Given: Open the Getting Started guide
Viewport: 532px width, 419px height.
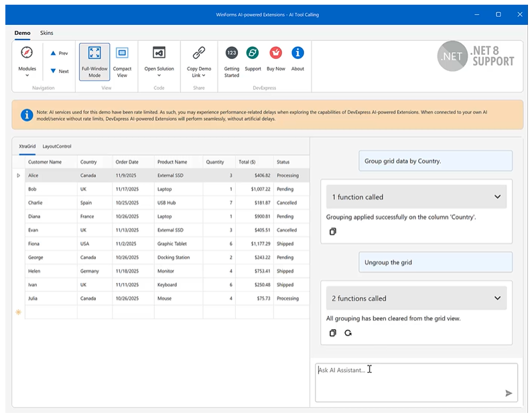Looking at the screenshot, I should [232, 62].
